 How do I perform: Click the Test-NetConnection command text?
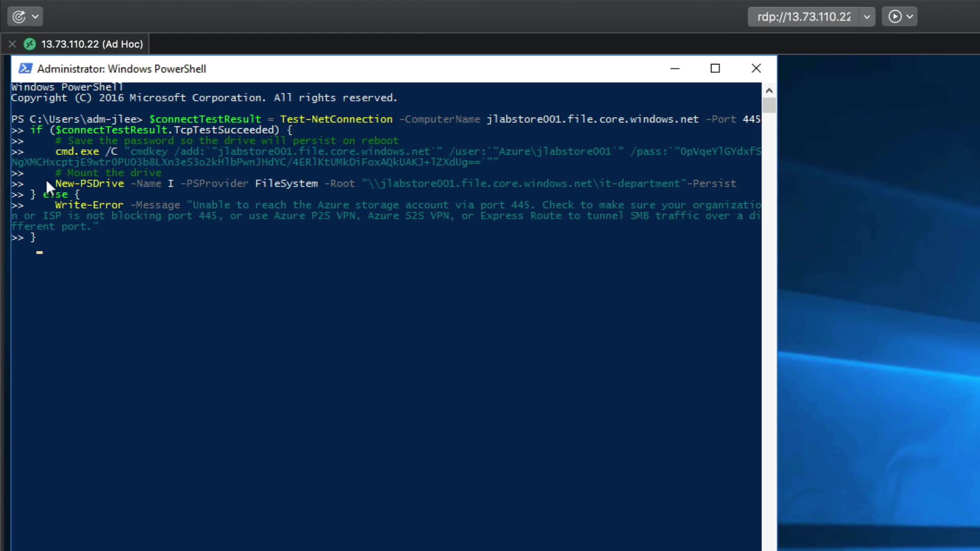click(336, 119)
